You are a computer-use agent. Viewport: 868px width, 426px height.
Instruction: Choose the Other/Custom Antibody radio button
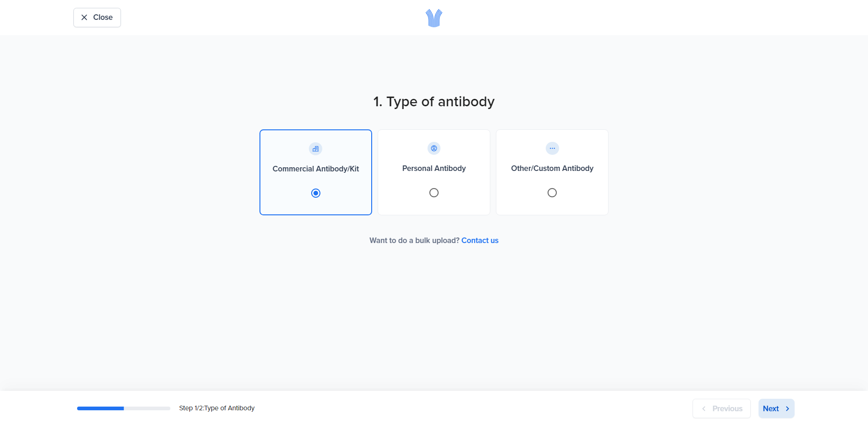click(x=552, y=193)
